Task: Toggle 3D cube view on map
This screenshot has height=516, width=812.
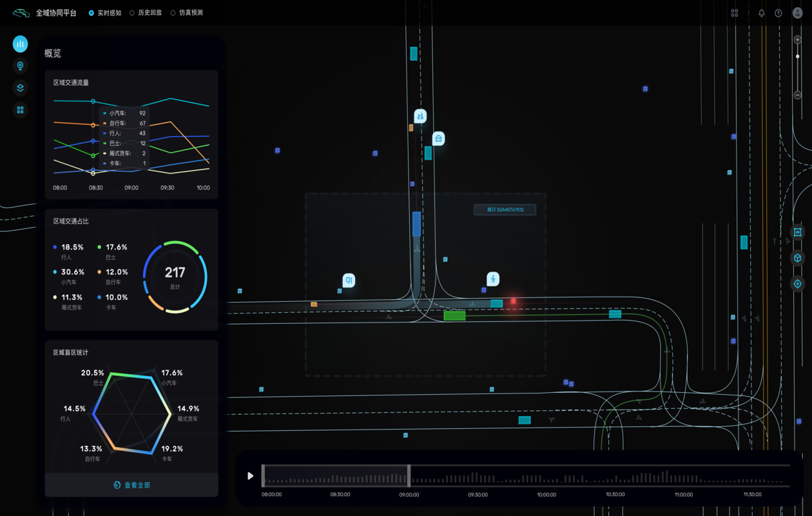Action: (x=797, y=258)
